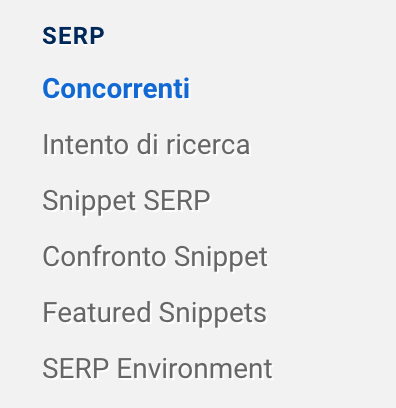Image resolution: width=396 pixels, height=408 pixels.
Task: Select Snippet SERP navigation item
Action: pos(126,201)
